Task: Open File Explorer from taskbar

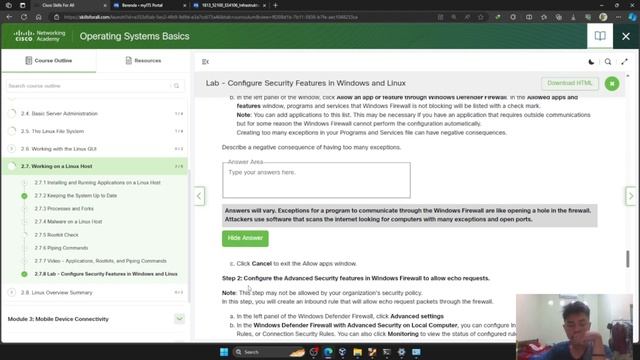Action: [x=357, y=352]
